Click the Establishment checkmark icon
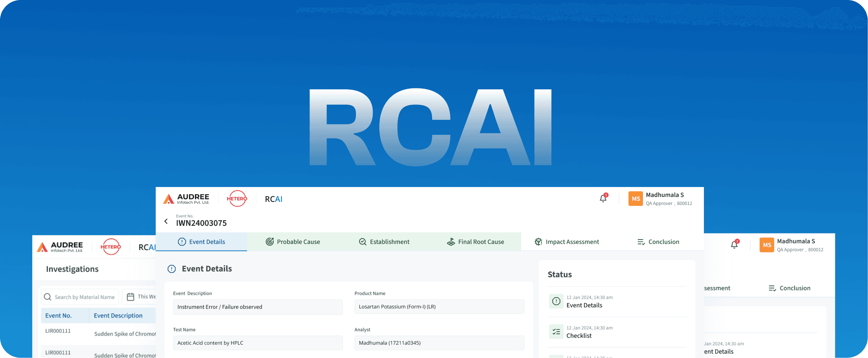Viewport: 868px width, 358px height. 362,241
